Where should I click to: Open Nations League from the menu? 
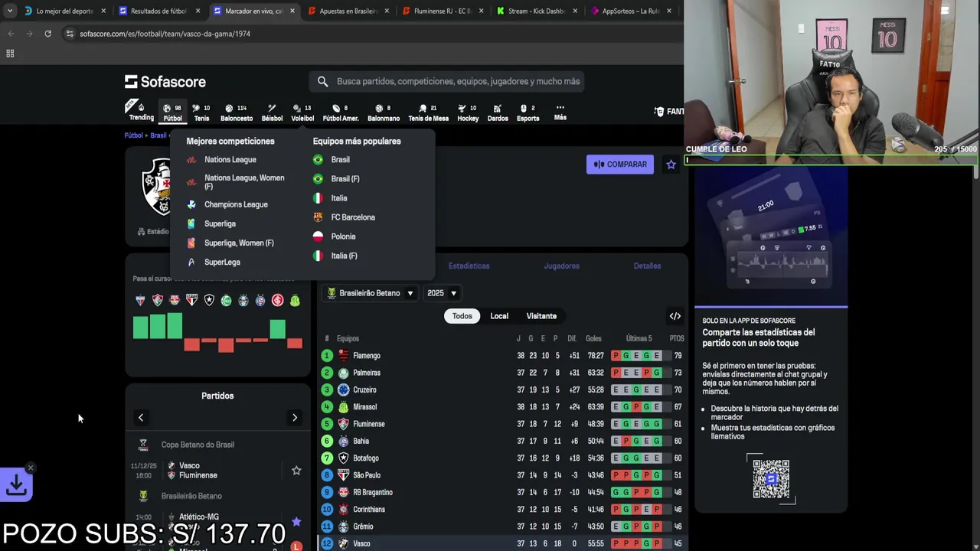point(230,160)
